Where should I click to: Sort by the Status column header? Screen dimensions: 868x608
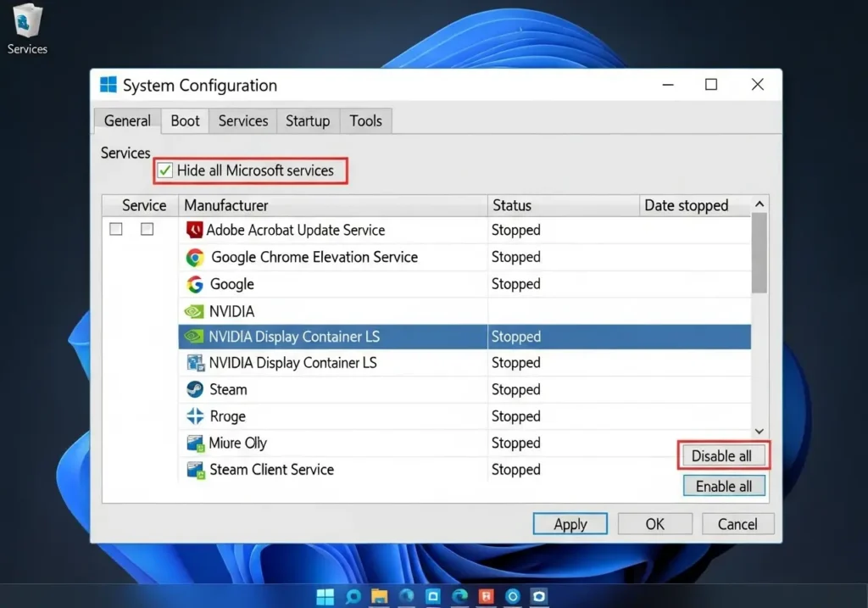[x=564, y=205]
